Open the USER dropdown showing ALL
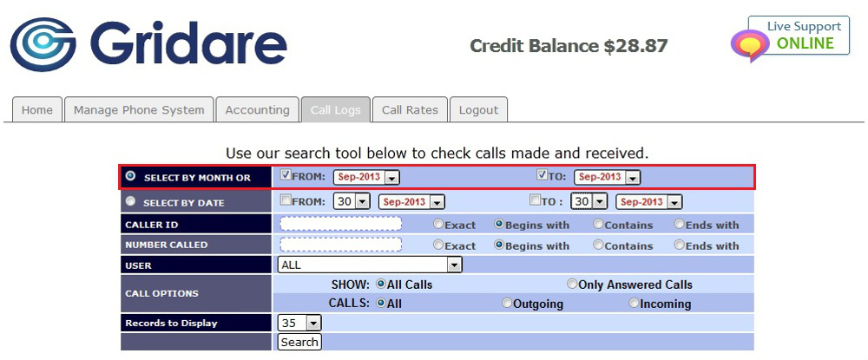 [370, 265]
